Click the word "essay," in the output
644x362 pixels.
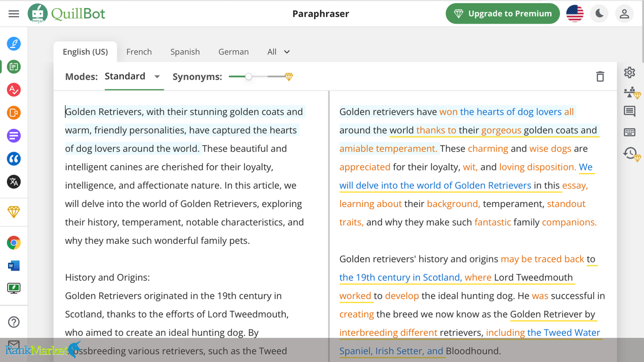point(575,186)
